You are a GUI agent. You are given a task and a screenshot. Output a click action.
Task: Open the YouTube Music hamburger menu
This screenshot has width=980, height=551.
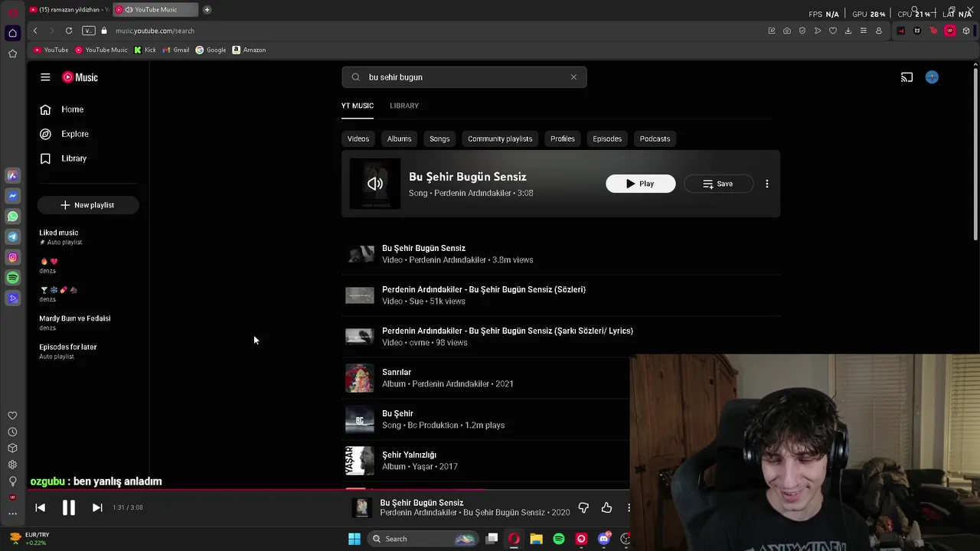45,77
